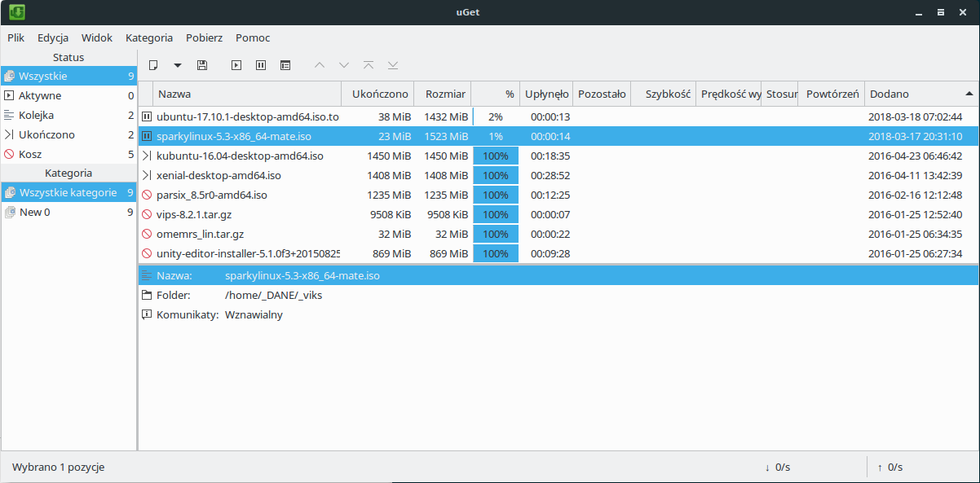Image resolution: width=980 pixels, height=483 pixels.
Task: Open the new download dropdown arrow
Action: pos(177,64)
